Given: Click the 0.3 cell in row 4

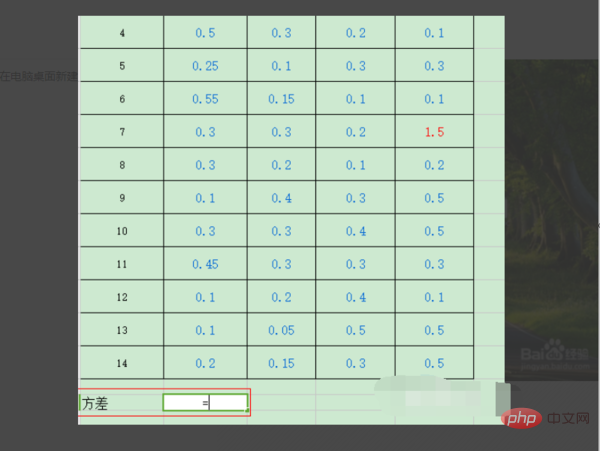Looking at the screenshot, I should (281, 32).
